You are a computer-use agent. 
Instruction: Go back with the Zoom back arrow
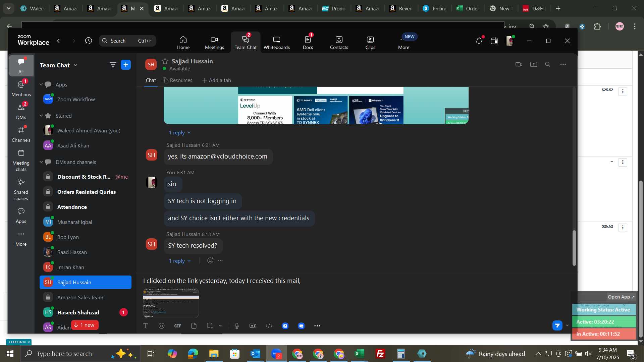(x=58, y=41)
